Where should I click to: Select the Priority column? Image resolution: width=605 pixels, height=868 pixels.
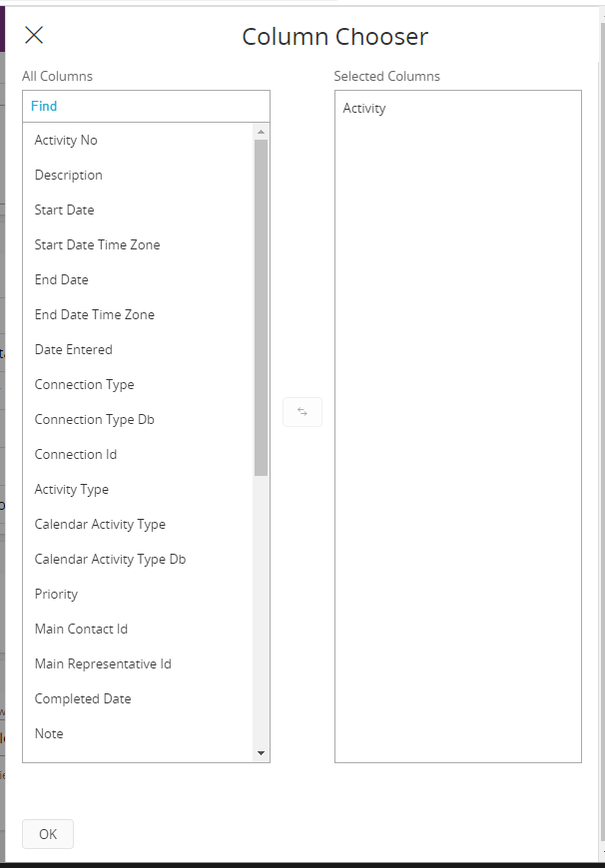pyautogui.click(x=57, y=595)
